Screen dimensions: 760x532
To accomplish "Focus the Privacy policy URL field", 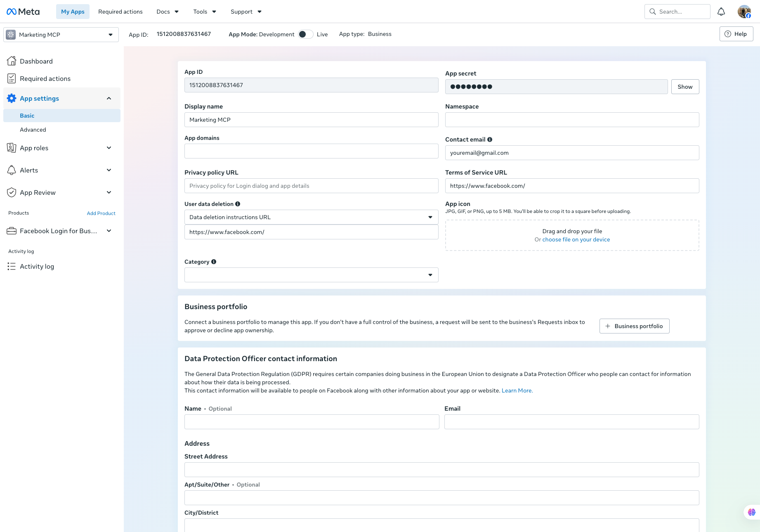I will [x=312, y=186].
